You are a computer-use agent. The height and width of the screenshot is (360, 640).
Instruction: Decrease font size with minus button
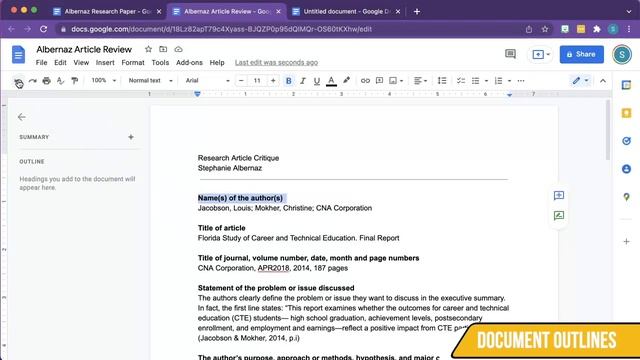coord(241,81)
